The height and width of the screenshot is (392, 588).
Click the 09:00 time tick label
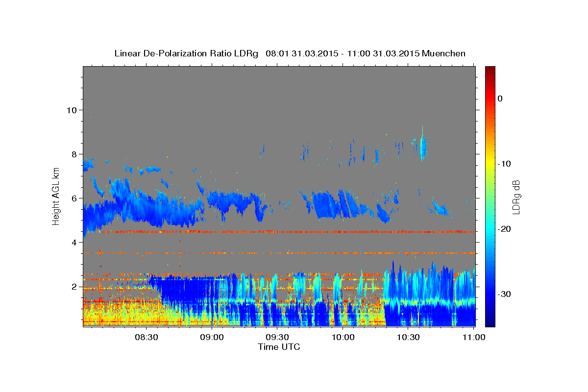(212, 337)
